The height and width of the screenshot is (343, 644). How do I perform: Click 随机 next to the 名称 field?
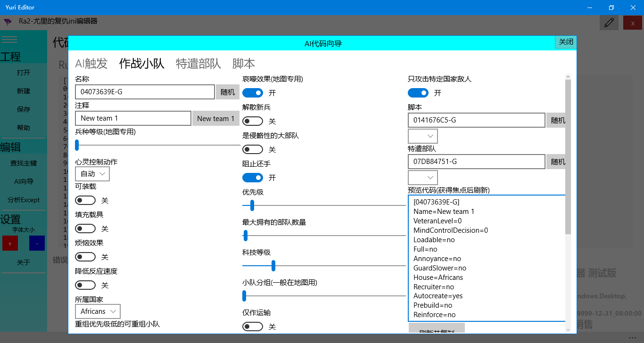228,92
